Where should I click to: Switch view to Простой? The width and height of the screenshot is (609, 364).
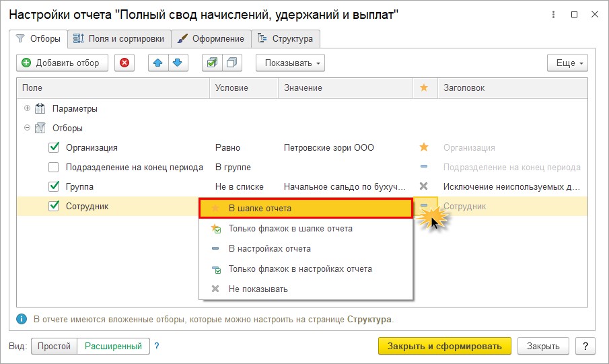[x=54, y=346]
